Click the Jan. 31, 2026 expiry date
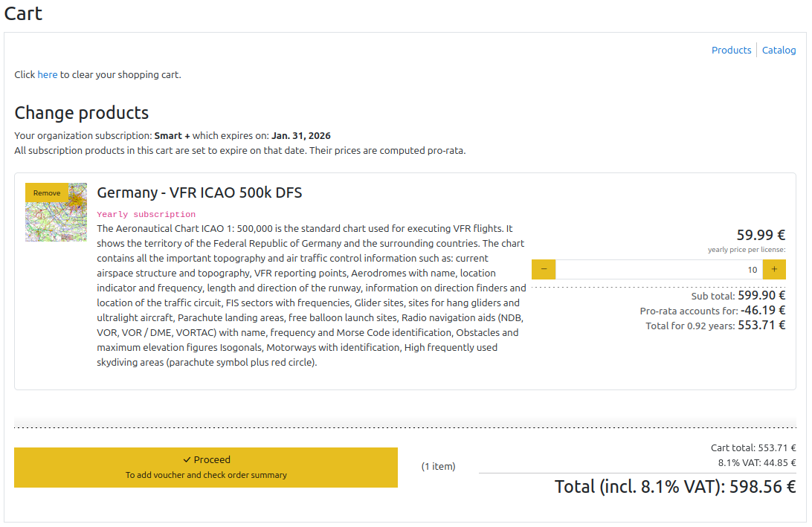This screenshot has height=527, width=812. click(300, 136)
